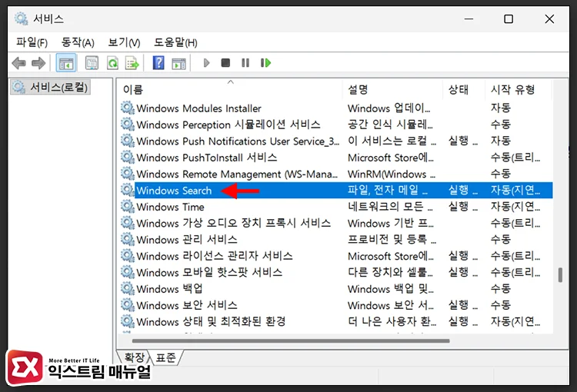Click the gear icon of Windows 보안 서비스
This screenshot has height=392, width=577.
128,305
